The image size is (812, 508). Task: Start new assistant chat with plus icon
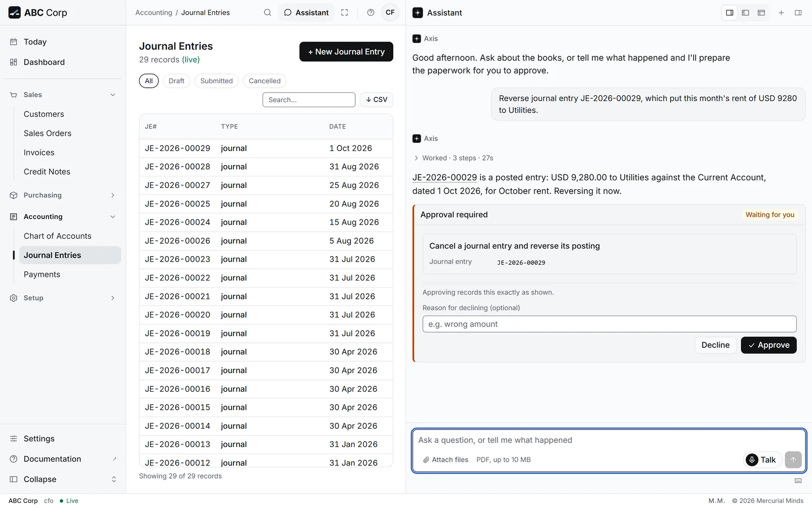782,13
